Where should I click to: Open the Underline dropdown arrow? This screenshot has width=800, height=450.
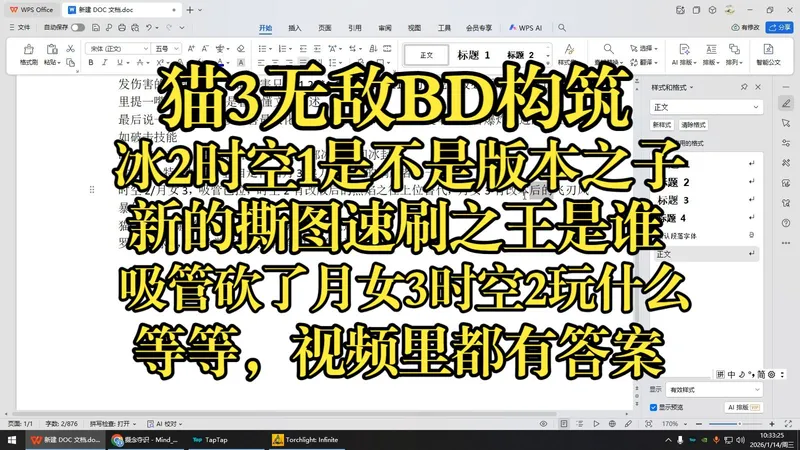coord(127,63)
